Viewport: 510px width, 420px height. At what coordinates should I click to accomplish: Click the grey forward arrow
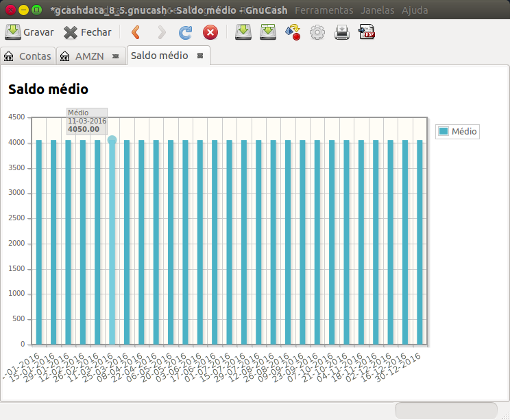[x=162, y=32]
